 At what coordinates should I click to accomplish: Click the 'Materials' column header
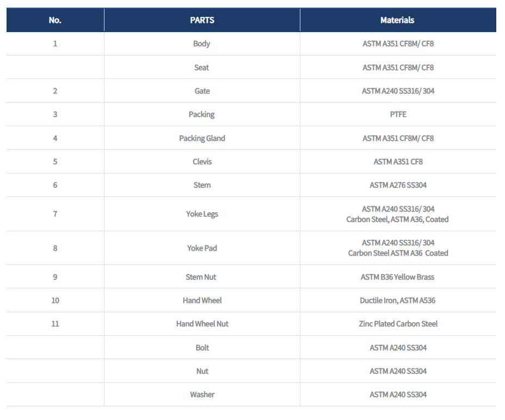pyautogui.click(x=397, y=20)
